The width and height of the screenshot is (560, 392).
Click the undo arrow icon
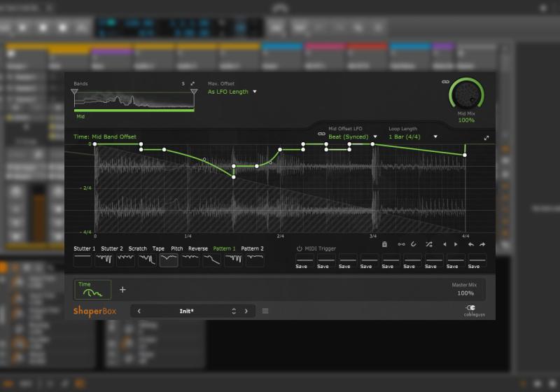coord(470,244)
